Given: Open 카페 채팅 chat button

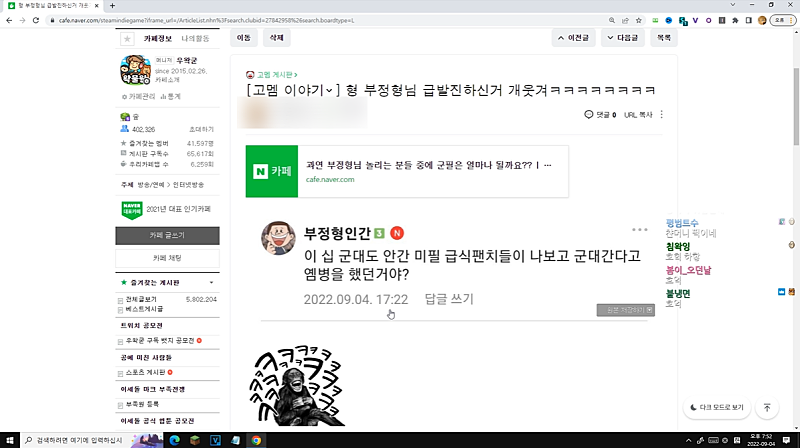Looking at the screenshot, I should pos(167,258).
